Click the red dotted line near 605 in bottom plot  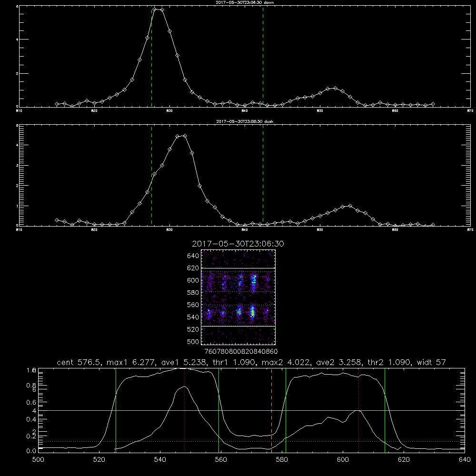point(358,410)
